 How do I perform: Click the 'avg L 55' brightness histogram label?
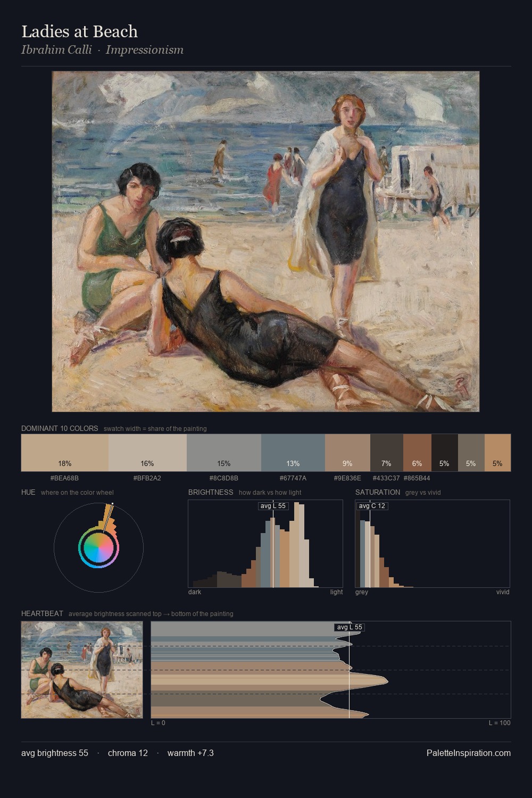coord(273,506)
